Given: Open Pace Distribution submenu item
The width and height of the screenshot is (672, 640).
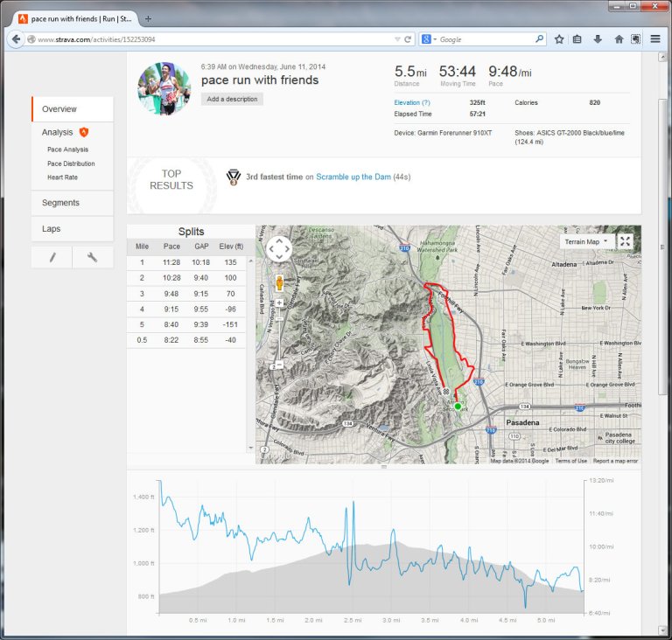Looking at the screenshot, I should (x=71, y=163).
